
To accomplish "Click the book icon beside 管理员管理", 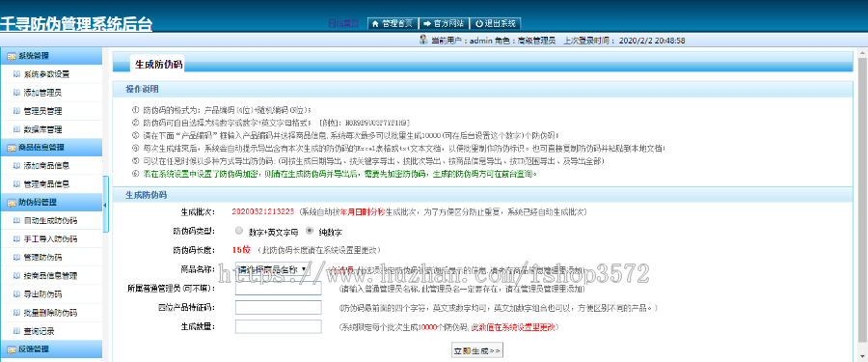I will (16, 111).
